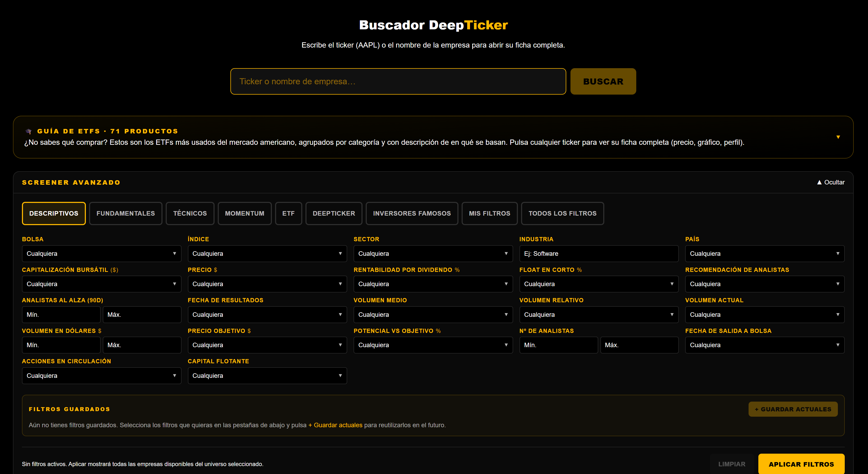Click the ticker or company name search field
868x474 pixels.
pyautogui.click(x=398, y=82)
